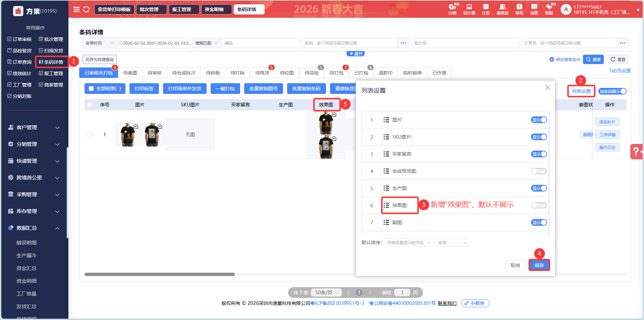Expand the 快递管理 sidebar menu
644x320 pixels.
tap(34, 161)
